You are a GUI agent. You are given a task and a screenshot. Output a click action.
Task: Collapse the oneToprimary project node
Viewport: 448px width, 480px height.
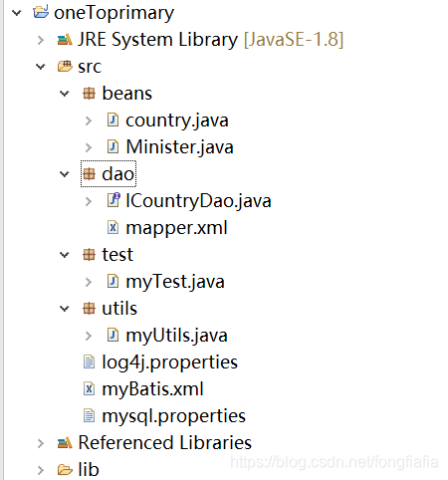[x=16, y=13]
